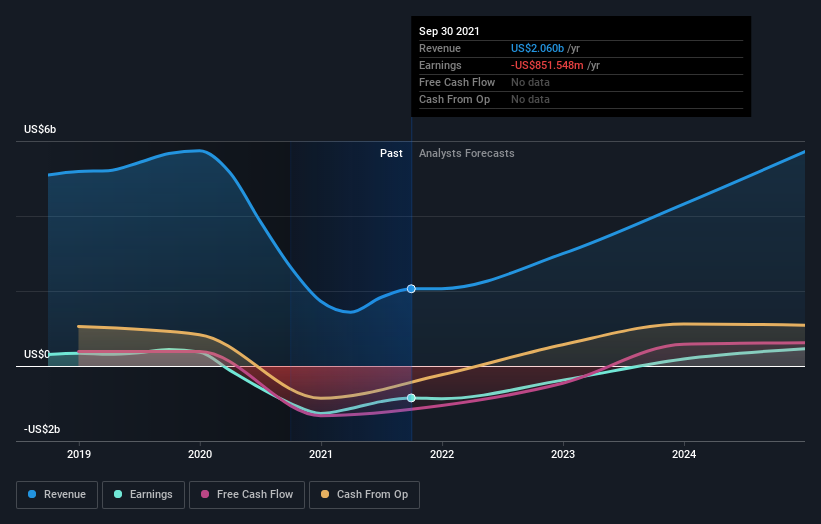This screenshot has height=524, width=821.
Task: Click the tooltip 'Earnings' row label
Action: pos(440,65)
